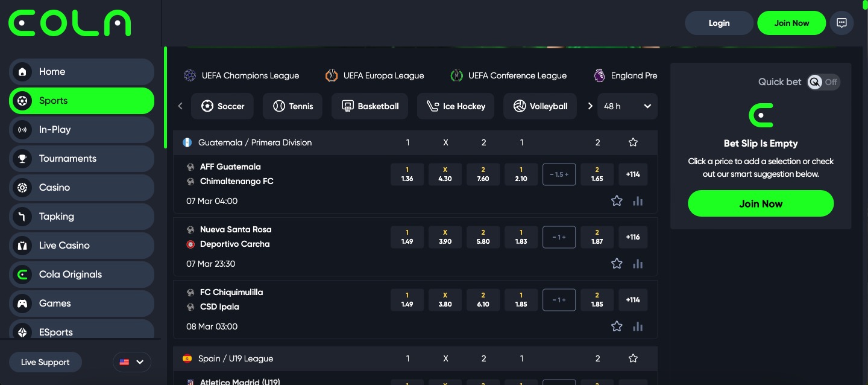Open stats icon for FC Chiquimulilla match
The height and width of the screenshot is (385, 868).
(x=638, y=326)
